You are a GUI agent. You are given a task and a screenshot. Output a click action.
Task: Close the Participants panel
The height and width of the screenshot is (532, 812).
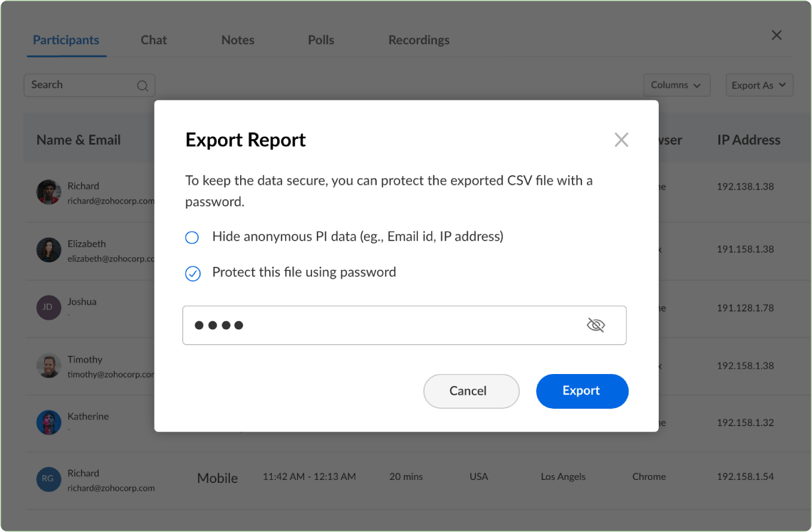pyautogui.click(x=776, y=35)
